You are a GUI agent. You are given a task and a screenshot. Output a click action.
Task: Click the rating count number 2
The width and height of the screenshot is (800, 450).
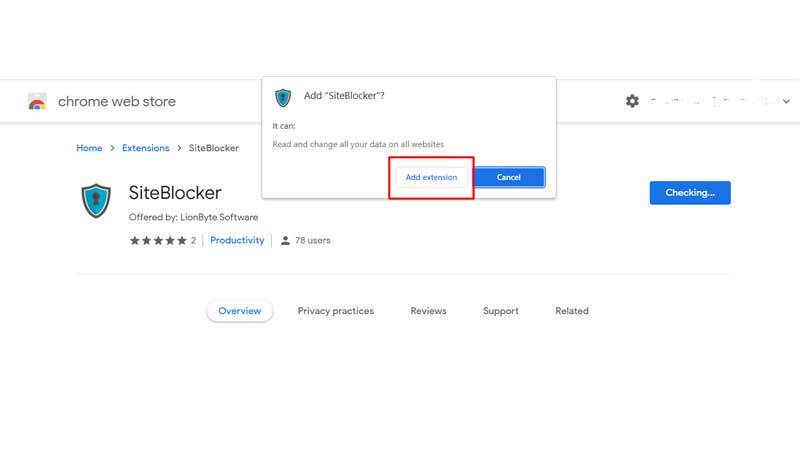click(193, 240)
